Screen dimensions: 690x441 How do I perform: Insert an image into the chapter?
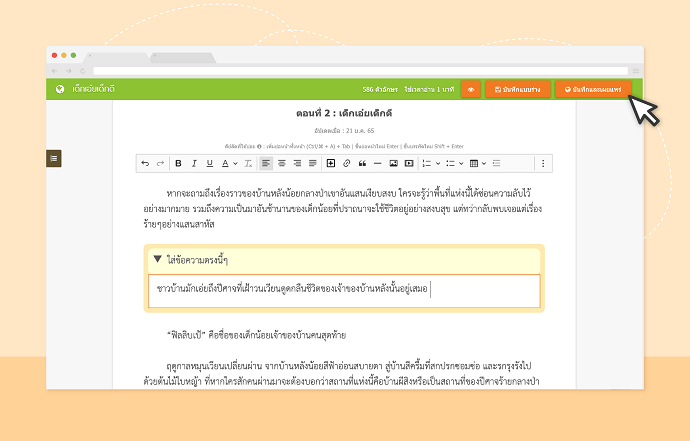coord(393,163)
